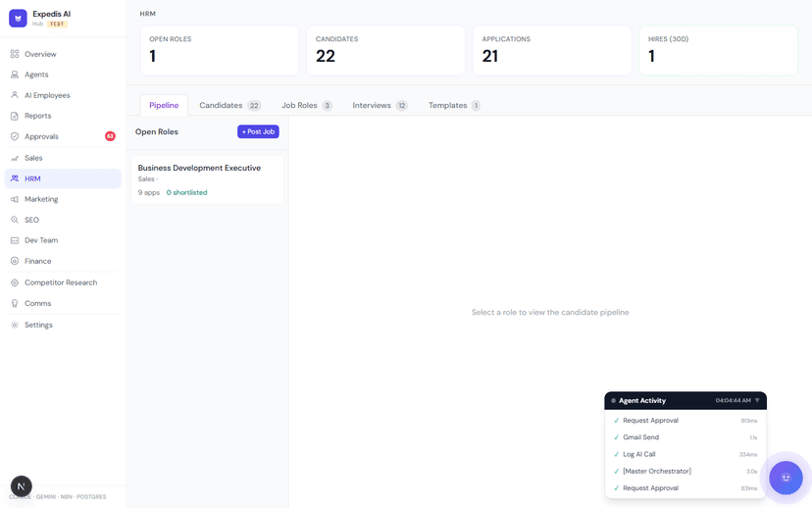The image size is (812, 508).
Task: Click the Open Roles stat card
Action: click(x=220, y=50)
